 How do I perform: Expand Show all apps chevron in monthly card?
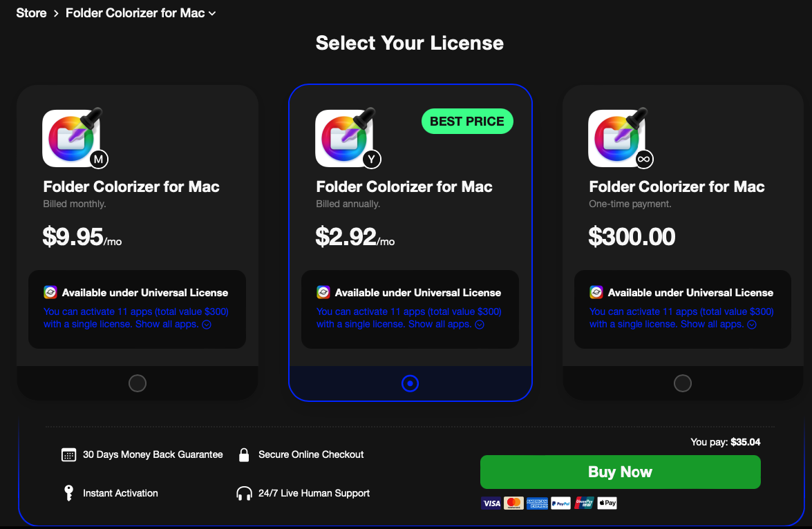207,325
